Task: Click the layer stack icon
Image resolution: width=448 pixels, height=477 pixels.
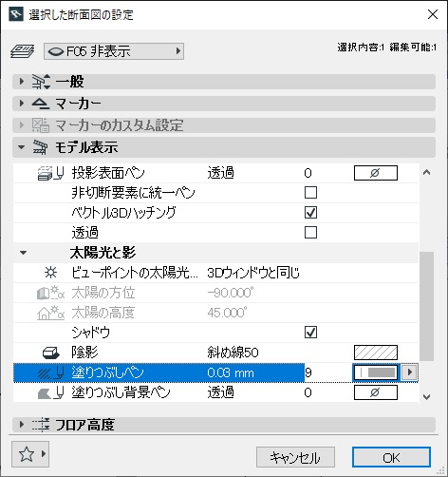Action: click(x=22, y=51)
